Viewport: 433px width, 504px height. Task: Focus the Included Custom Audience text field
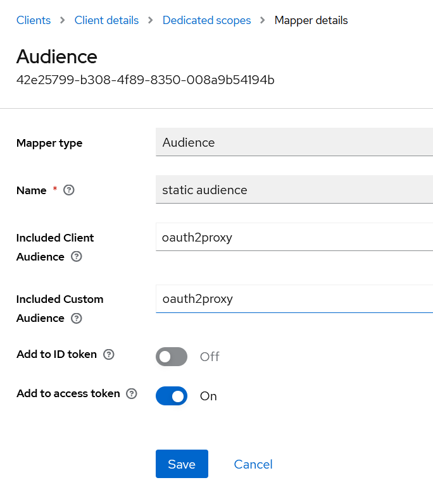coord(294,298)
